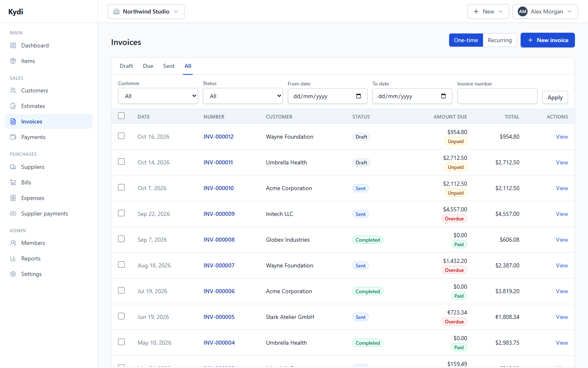Click the Customers people icon

coord(13,90)
